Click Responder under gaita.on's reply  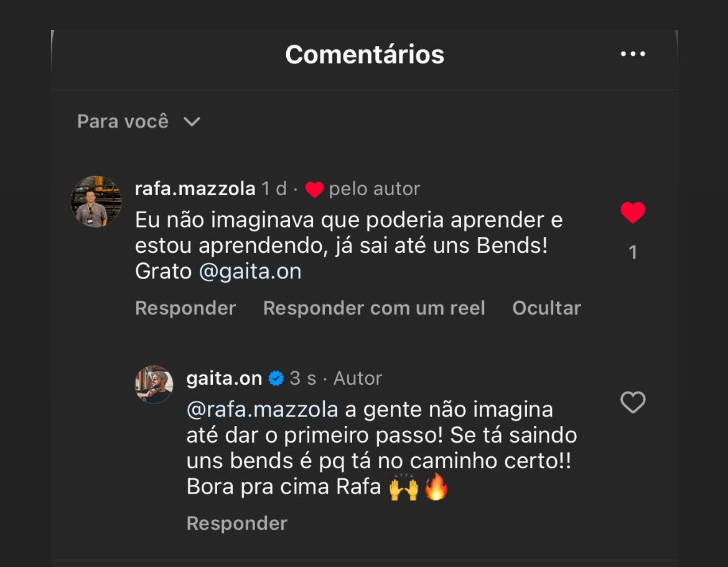click(236, 523)
